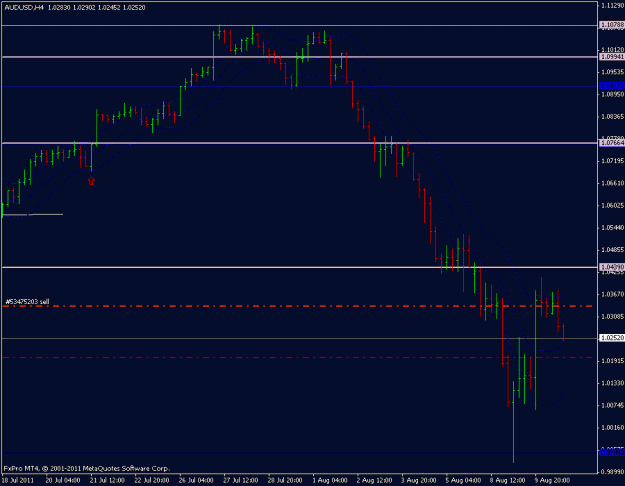The width and height of the screenshot is (625, 486).
Task: Click the 1.02830 open price in the header
Action: pyautogui.click(x=59, y=8)
